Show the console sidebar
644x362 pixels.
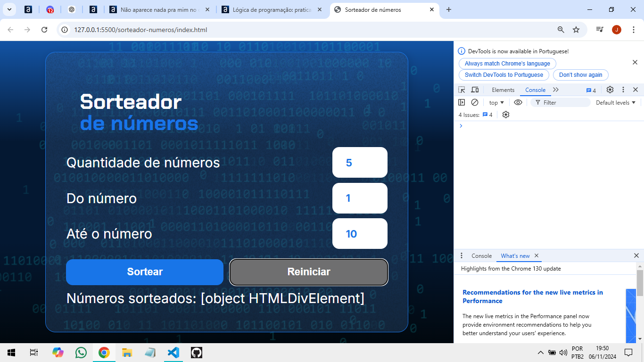pos(462,102)
